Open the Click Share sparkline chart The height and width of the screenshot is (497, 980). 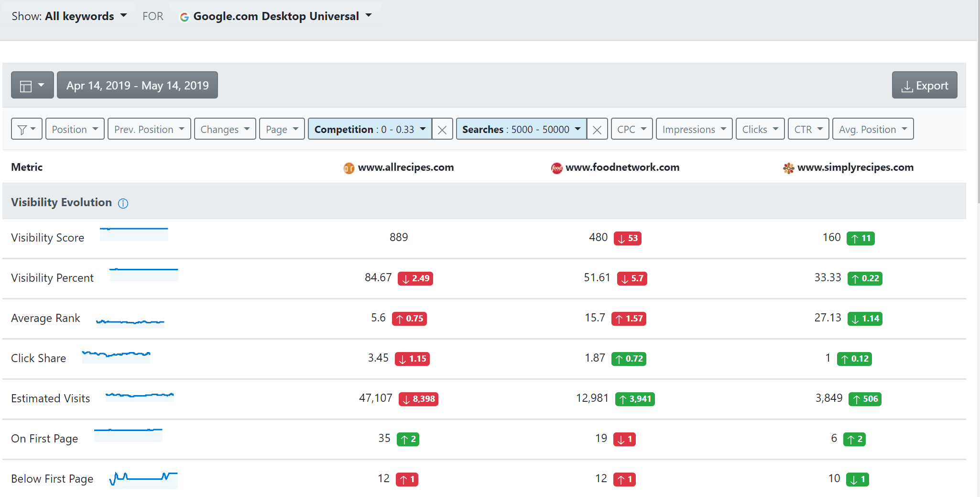(x=116, y=356)
